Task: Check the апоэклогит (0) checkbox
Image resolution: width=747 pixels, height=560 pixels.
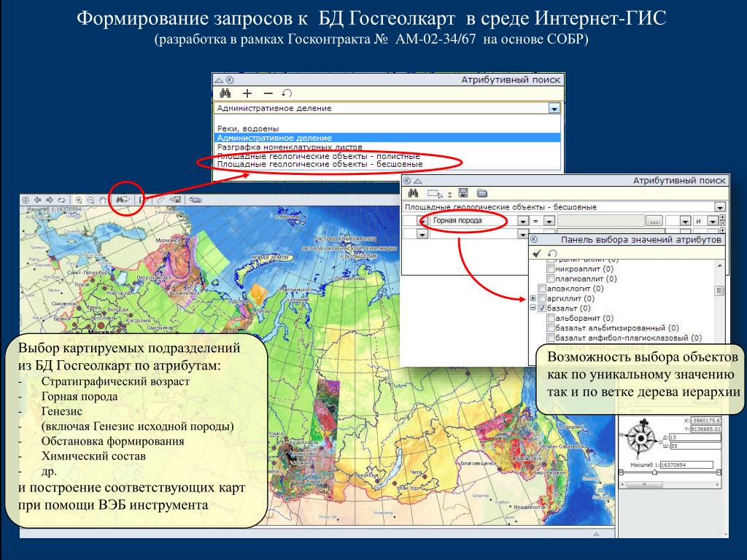Action: 542,289
